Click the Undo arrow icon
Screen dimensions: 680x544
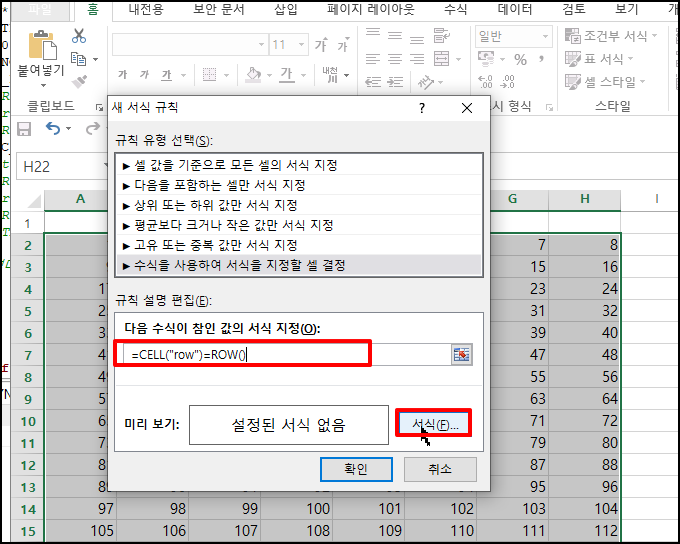pyautogui.click(x=53, y=128)
